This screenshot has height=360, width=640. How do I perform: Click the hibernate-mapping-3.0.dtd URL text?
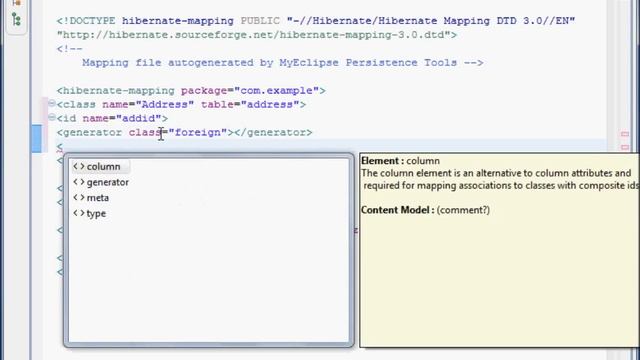pyautogui.click(x=257, y=35)
